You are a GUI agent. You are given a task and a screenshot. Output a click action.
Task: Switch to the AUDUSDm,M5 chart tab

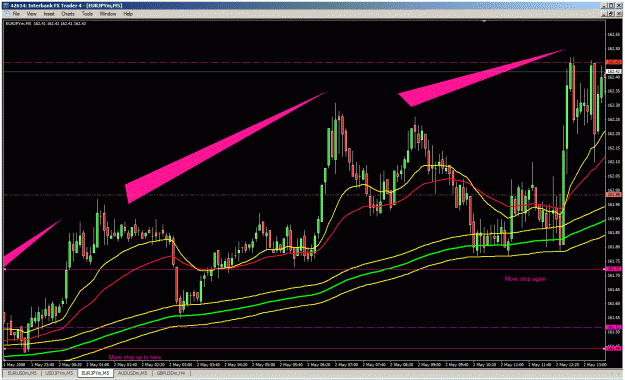tap(132, 373)
